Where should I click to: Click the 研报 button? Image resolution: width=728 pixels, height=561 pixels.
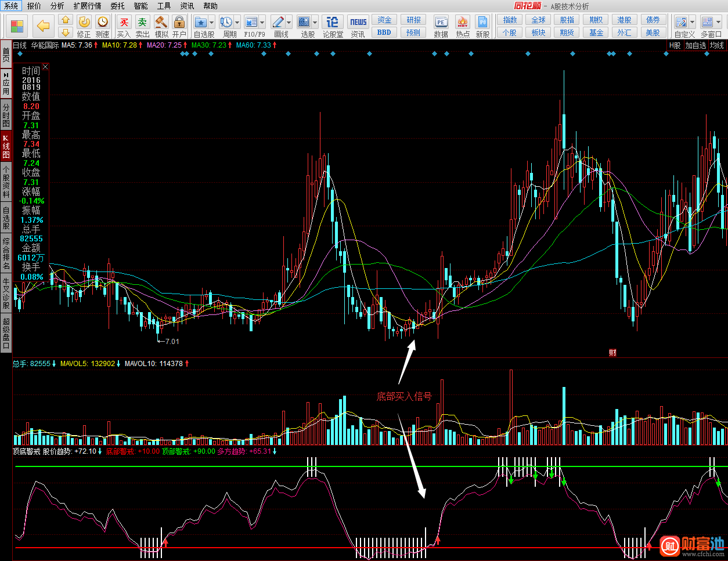tap(413, 20)
